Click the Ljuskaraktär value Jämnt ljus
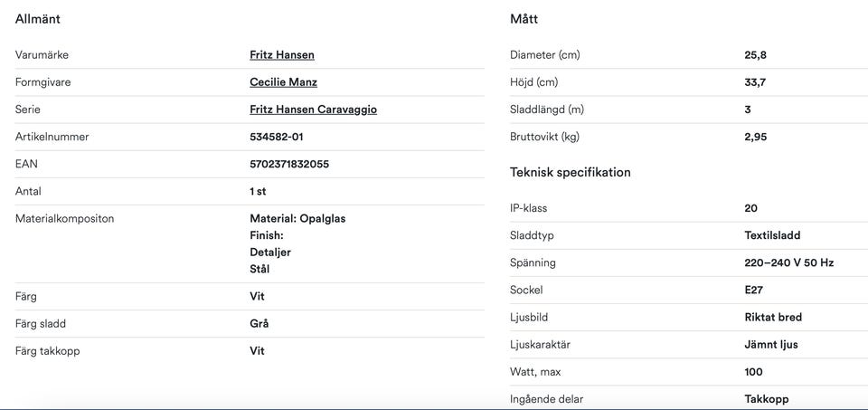The width and height of the screenshot is (868, 410). click(x=771, y=345)
